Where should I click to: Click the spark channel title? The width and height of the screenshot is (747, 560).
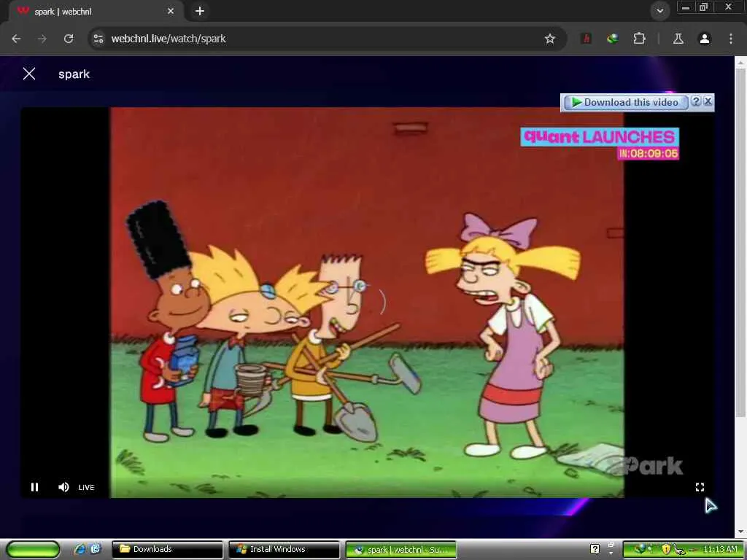[x=74, y=74]
